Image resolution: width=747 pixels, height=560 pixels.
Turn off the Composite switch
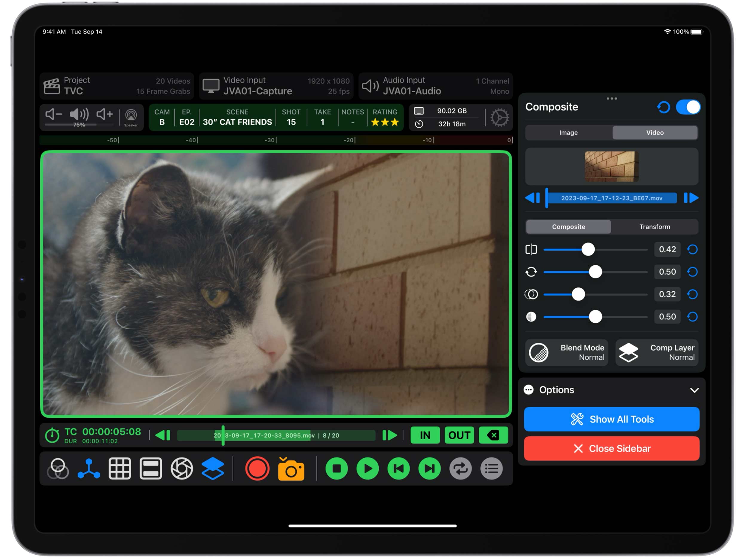688,107
